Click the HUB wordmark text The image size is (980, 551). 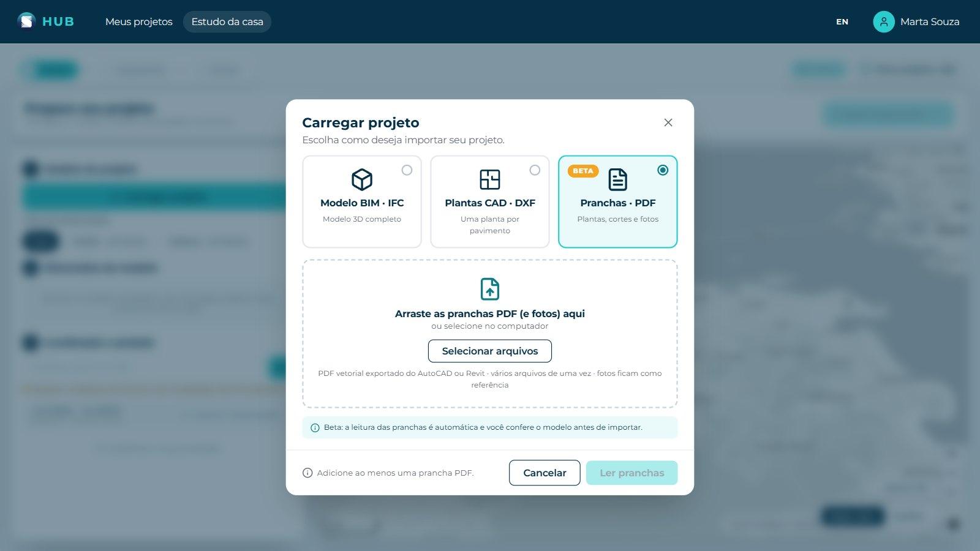coord(58,21)
